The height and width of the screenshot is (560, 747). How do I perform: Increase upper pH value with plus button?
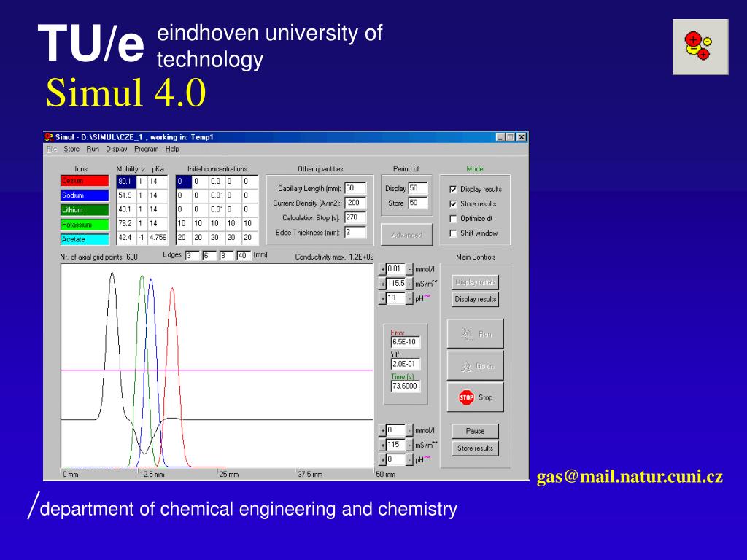[382, 298]
